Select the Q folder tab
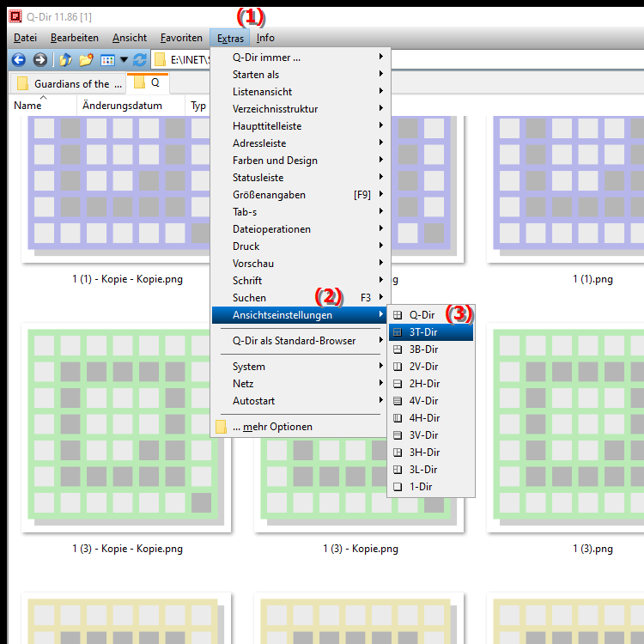The image size is (644, 644). coord(148,82)
